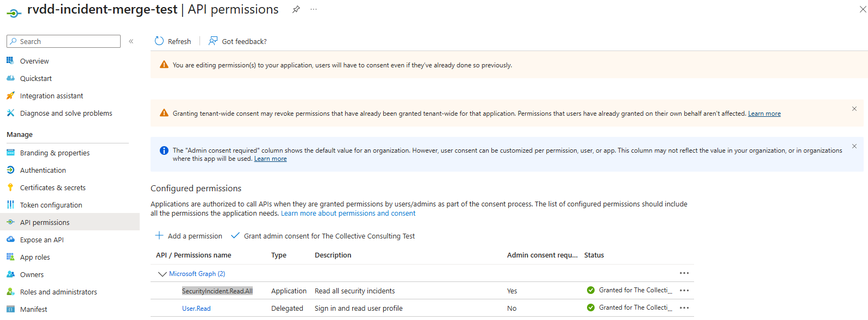
Task: Pin the API permissions page
Action: coord(296,9)
